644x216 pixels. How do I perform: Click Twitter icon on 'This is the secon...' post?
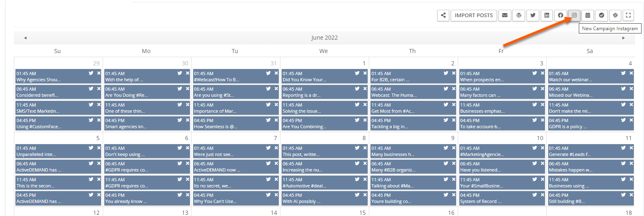point(91,179)
